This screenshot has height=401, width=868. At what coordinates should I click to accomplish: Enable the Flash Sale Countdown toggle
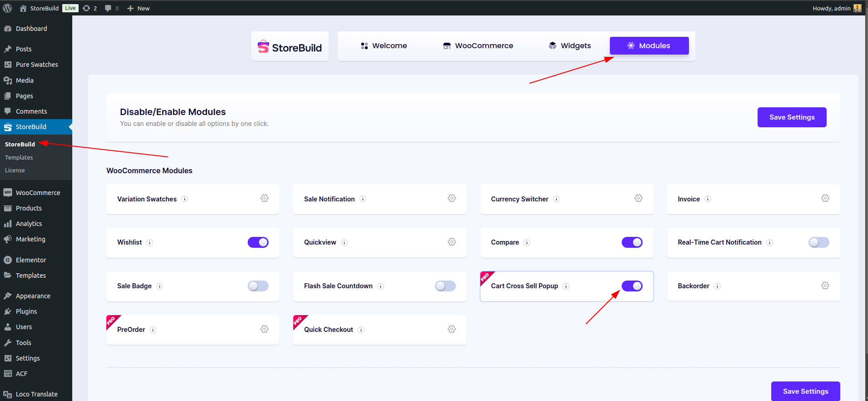(445, 286)
